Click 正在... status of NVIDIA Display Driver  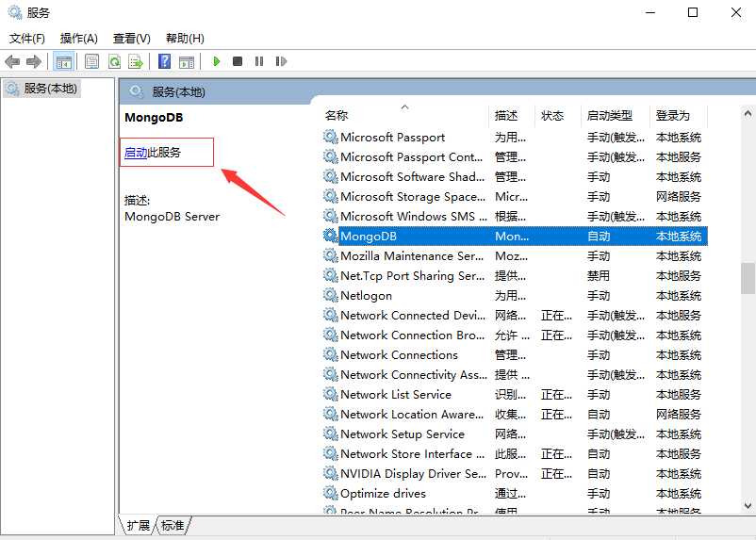tap(556, 474)
